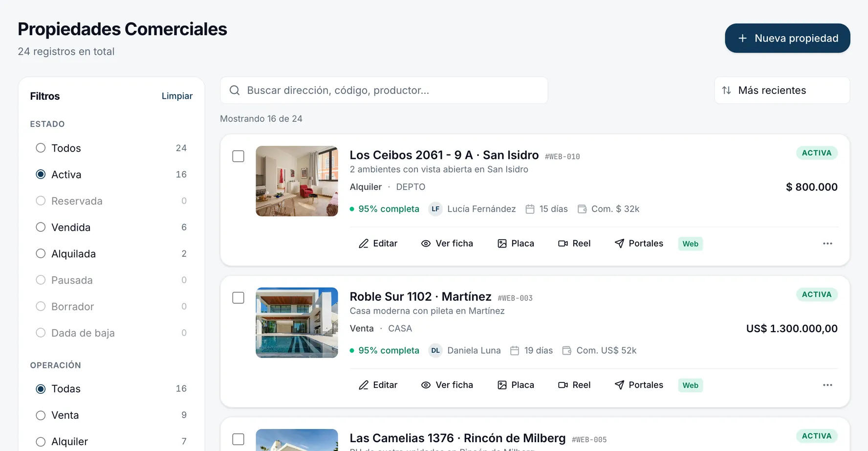Viewport: 868px width, 451px height.
Task: Click the search magnifier icon
Action: click(235, 90)
